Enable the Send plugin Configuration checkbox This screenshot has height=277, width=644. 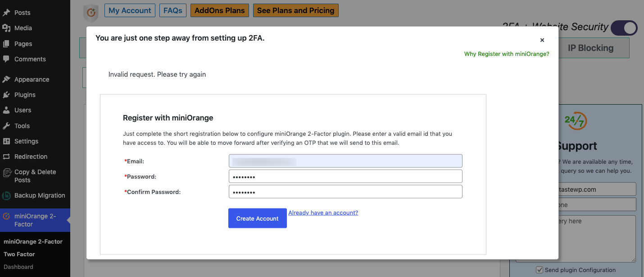click(539, 269)
